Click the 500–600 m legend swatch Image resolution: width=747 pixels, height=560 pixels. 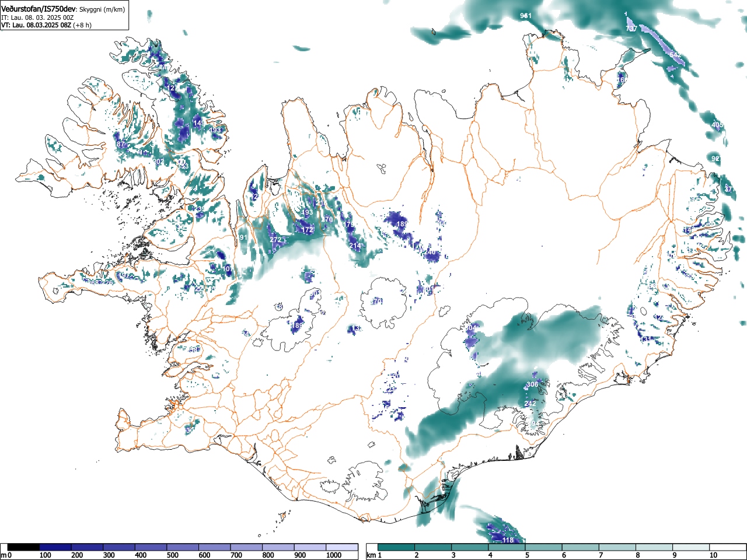183,547
